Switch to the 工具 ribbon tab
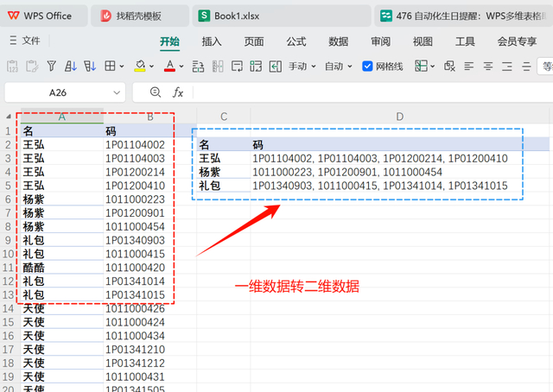The width and height of the screenshot is (553, 392). [465, 41]
